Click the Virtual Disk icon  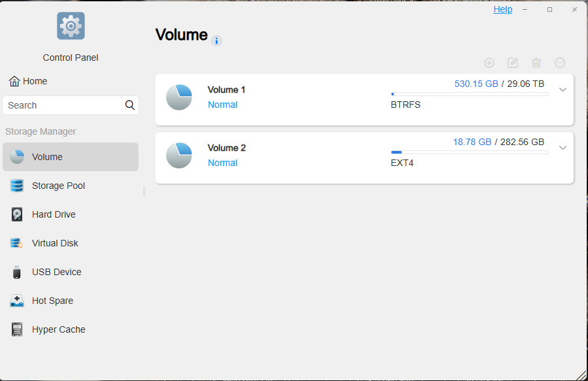(x=17, y=243)
